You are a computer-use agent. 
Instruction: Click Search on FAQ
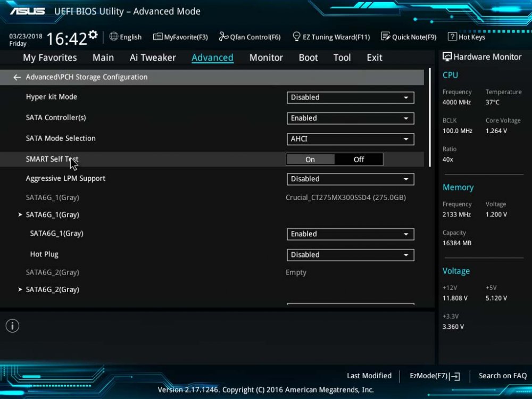click(503, 376)
